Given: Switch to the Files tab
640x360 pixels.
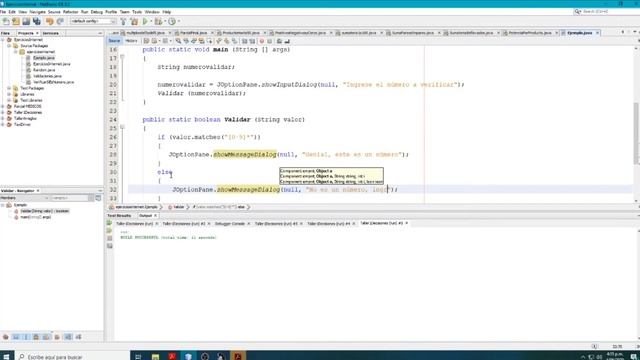Looking at the screenshot, I should click(5, 33).
